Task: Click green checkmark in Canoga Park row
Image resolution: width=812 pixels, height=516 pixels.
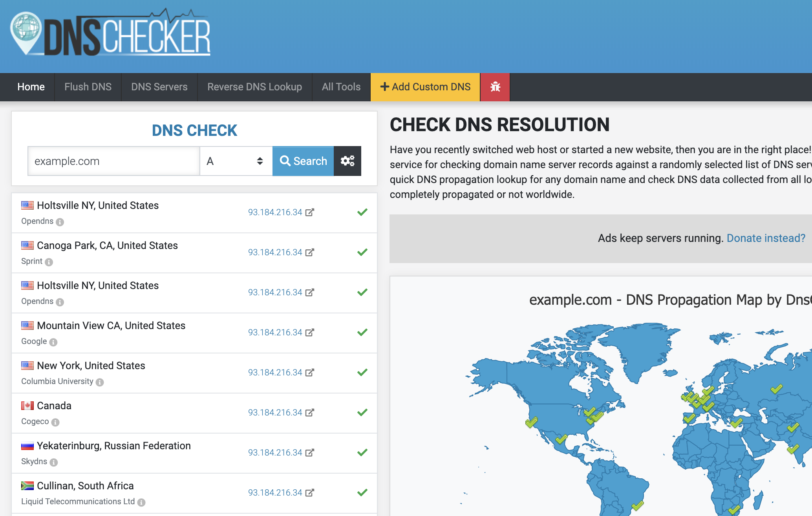Action: click(x=362, y=252)
